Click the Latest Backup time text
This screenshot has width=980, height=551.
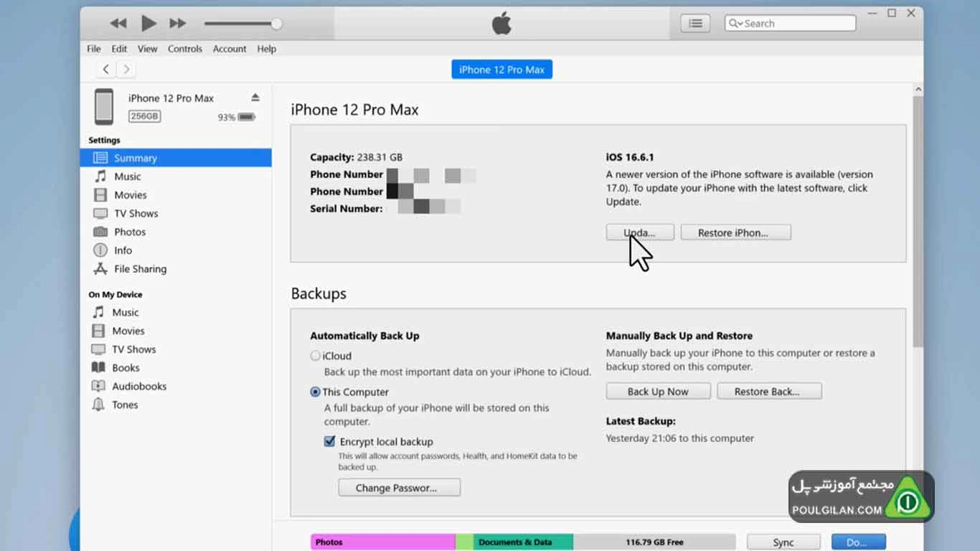coord(680,438)
